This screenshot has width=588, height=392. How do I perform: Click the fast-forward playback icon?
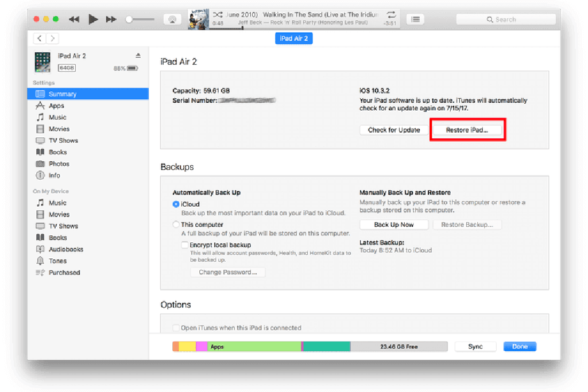[x=111, y=20]
